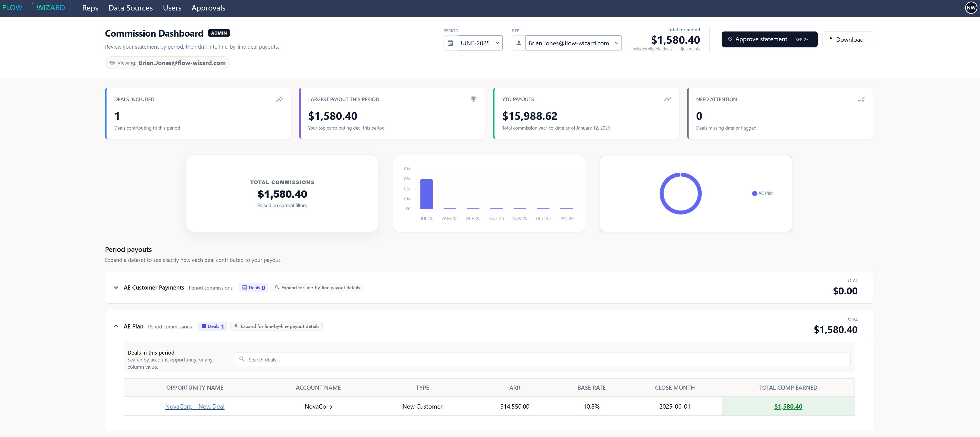Click the calendar icon in the Period selector
Viewport: 980px width, 437px height.
[450, 43]
